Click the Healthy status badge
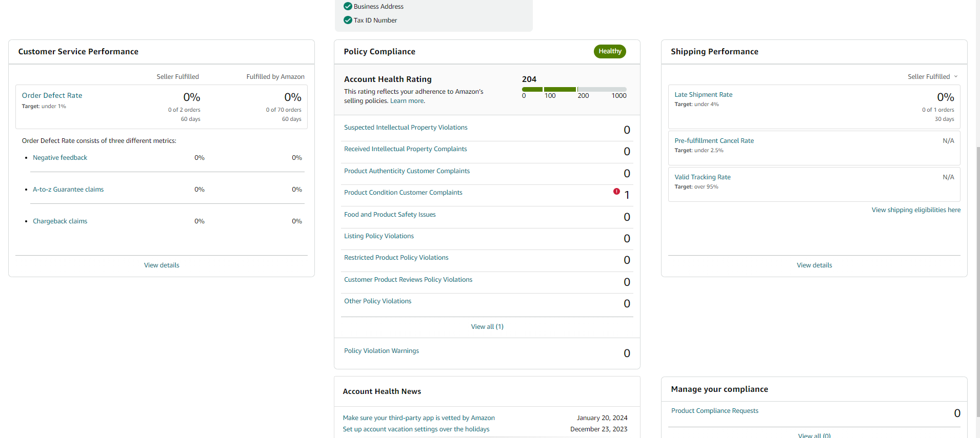 (x=610, y=51)
